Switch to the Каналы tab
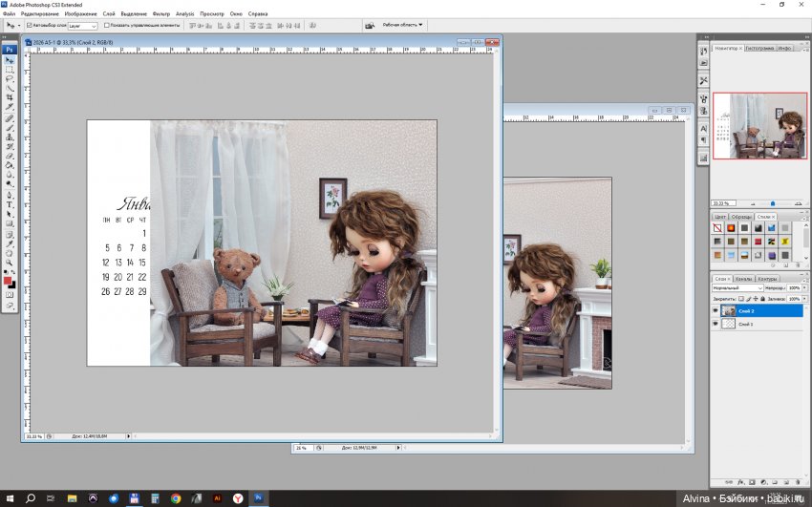This screenshot has height=507, width=812. tap(743, 279)
